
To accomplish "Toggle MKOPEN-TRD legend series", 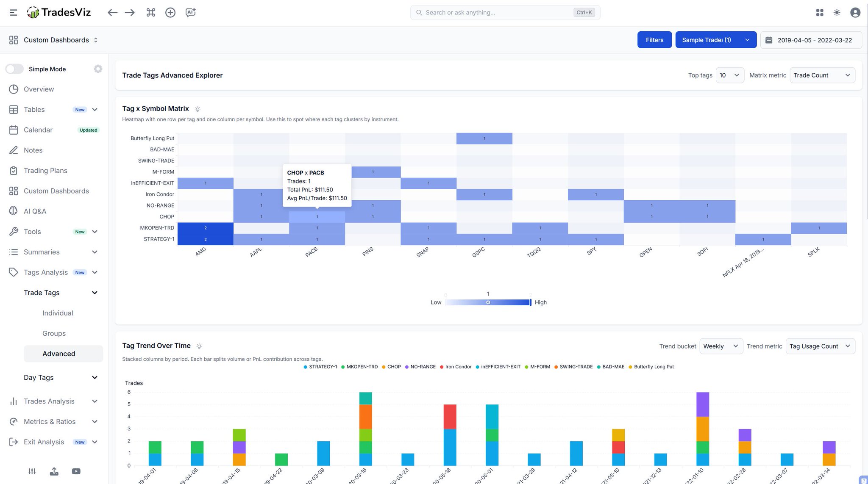I will pyautogui.click(x=359, y=367).
